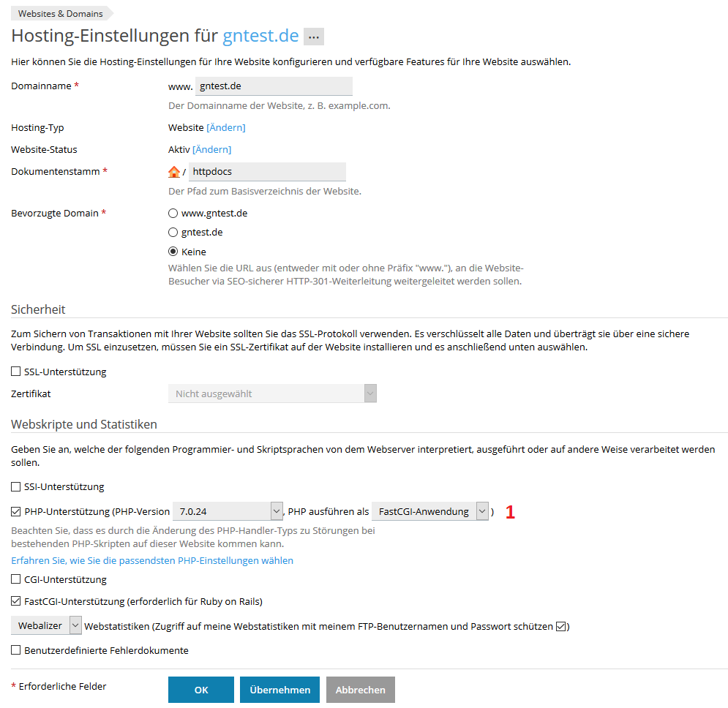Open the Webalizer statistics dropdown
The height and width of the screenshot is (708, 728).
point(46,625)
